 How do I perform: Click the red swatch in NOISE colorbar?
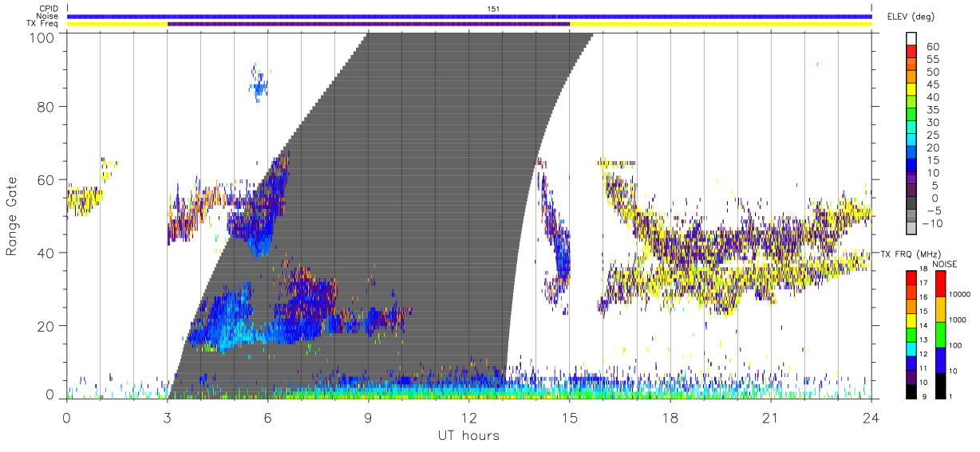click(940, 284)
